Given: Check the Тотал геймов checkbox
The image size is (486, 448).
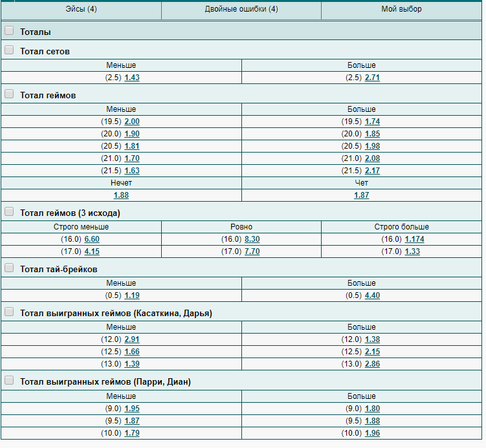Looking at the screenshot, I should point(9,94).
